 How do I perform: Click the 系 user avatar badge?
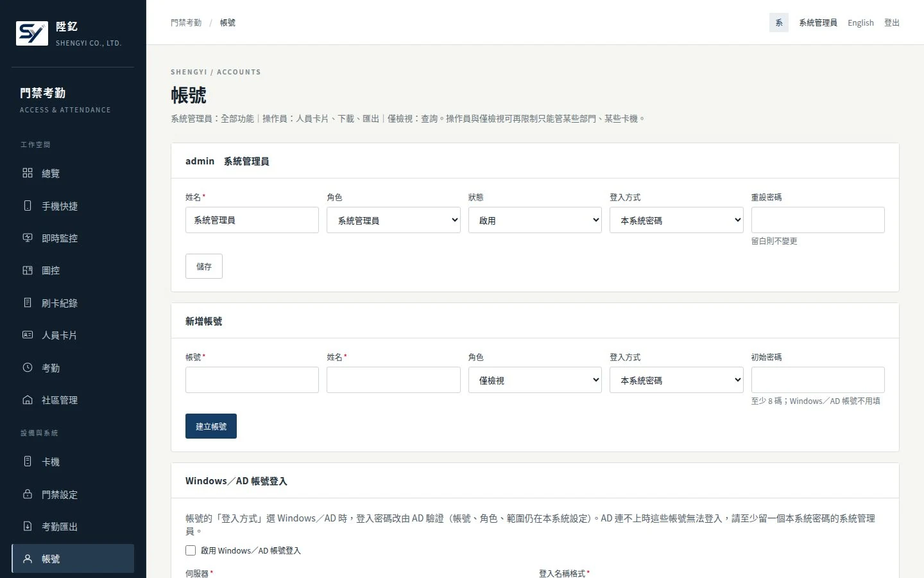(779, 22)
